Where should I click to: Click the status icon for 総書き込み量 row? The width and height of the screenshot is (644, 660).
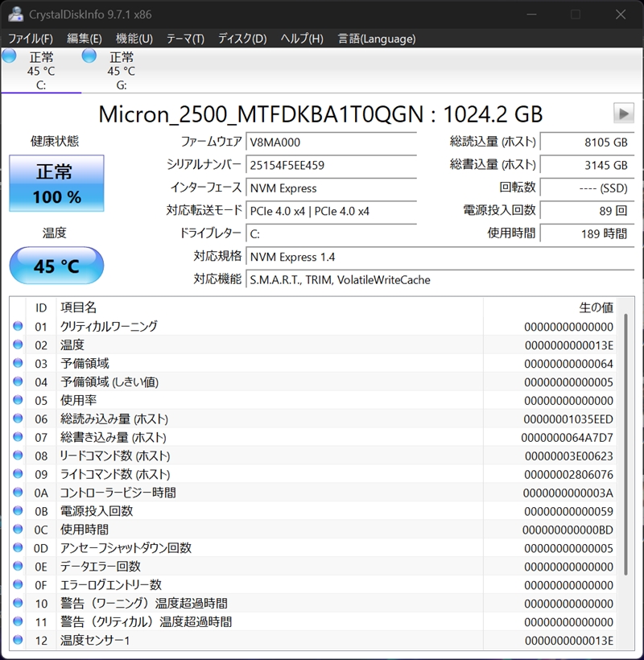point(18,437)
